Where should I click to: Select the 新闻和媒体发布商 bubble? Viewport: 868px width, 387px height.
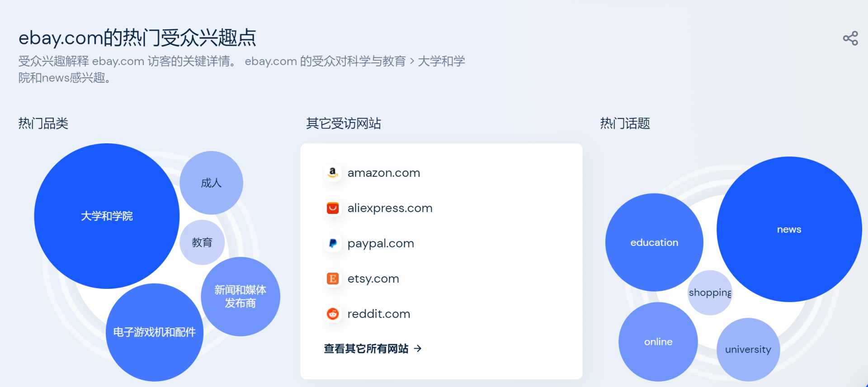point(241,297)
